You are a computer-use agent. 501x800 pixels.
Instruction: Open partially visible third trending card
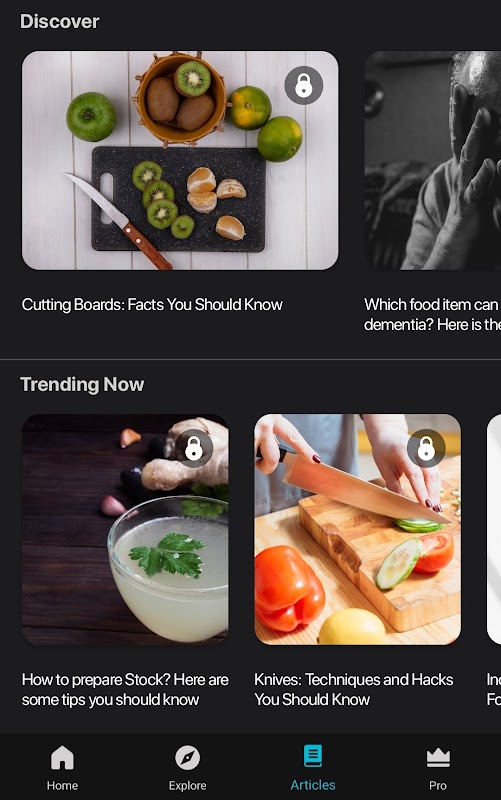(x=494, y=529)
